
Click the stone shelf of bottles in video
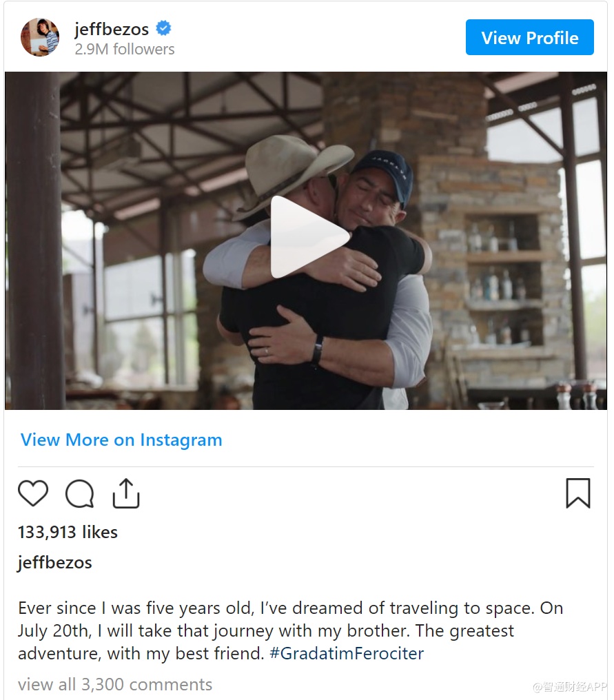point(496,276)
